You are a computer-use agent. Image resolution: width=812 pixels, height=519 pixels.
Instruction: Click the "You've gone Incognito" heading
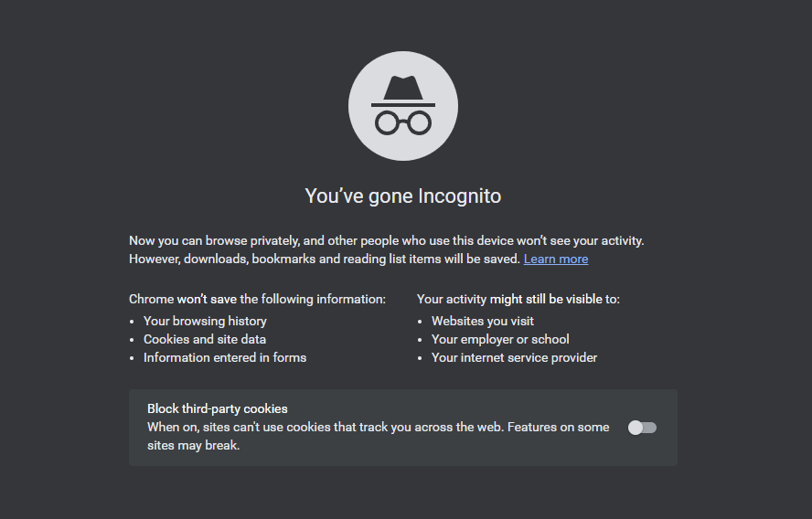[402, 196]
